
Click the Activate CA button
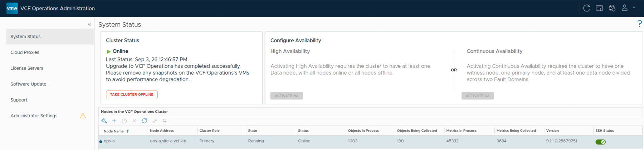[x=478, y=96]
